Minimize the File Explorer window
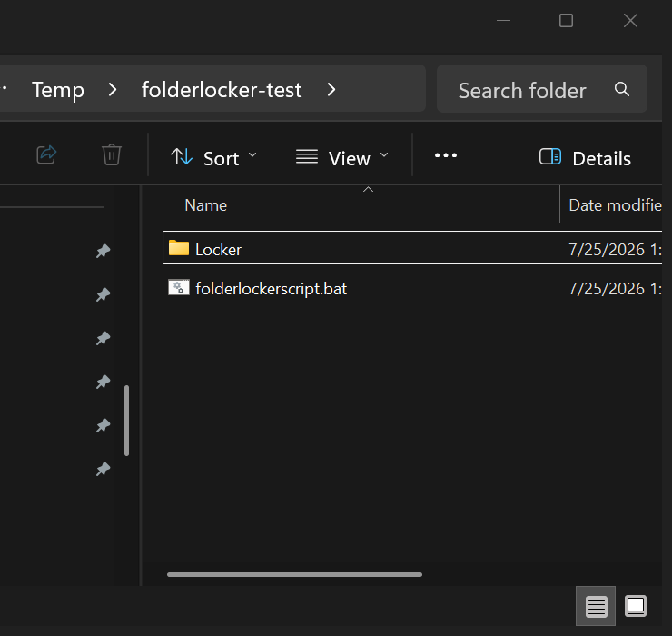The width and height of the screenshot is (672, 636). tap(504, 21)
